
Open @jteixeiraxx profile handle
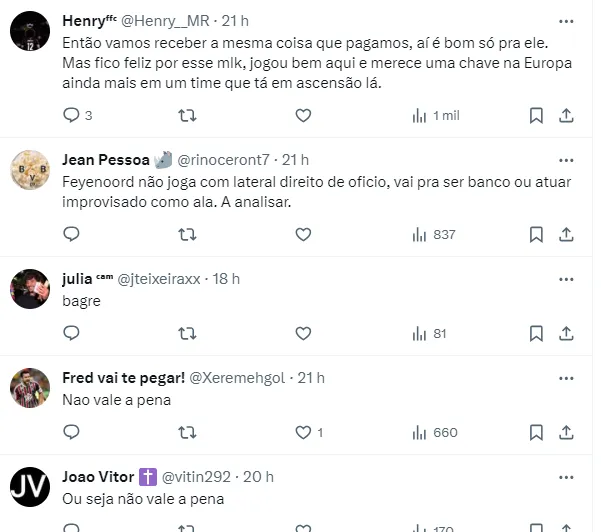pyautogui.click(x=159, y=279)
